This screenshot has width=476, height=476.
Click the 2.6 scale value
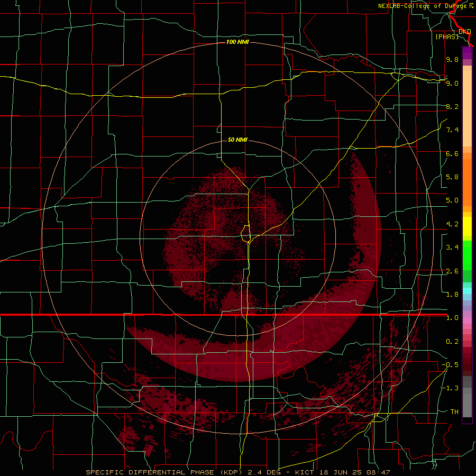tap(452, 271)
